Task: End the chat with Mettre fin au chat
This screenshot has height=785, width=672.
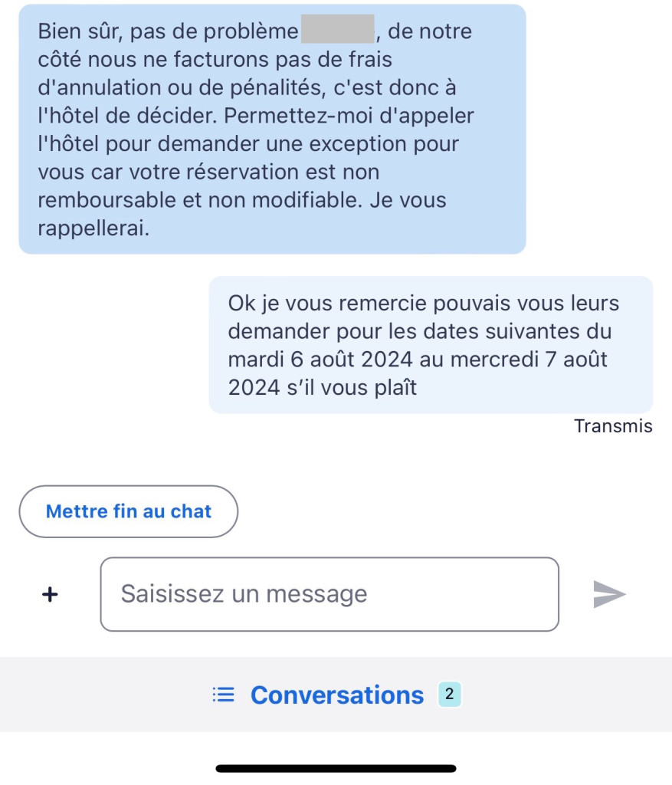Action: pyautogui.click(x=129, y=511)
